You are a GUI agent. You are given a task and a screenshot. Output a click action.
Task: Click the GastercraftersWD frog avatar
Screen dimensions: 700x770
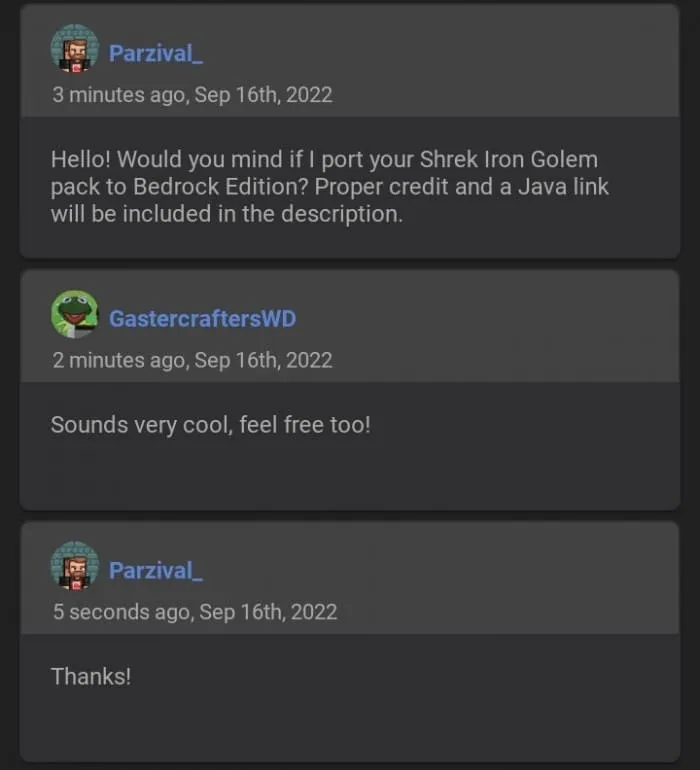click(75, 314)
